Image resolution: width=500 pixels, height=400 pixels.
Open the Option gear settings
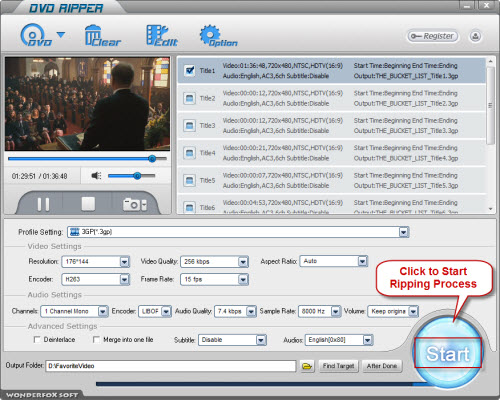click(x=218, y=35)
